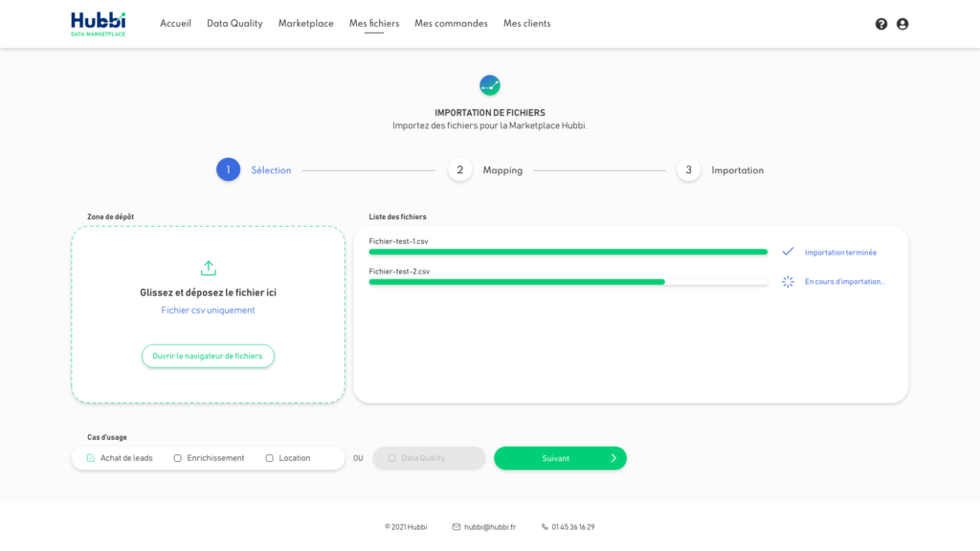Viewport: 980px width, 551px height.
Task: Click the checkmark icon for Fichier-test-1.csv
Action: click(x=788, y=252)
